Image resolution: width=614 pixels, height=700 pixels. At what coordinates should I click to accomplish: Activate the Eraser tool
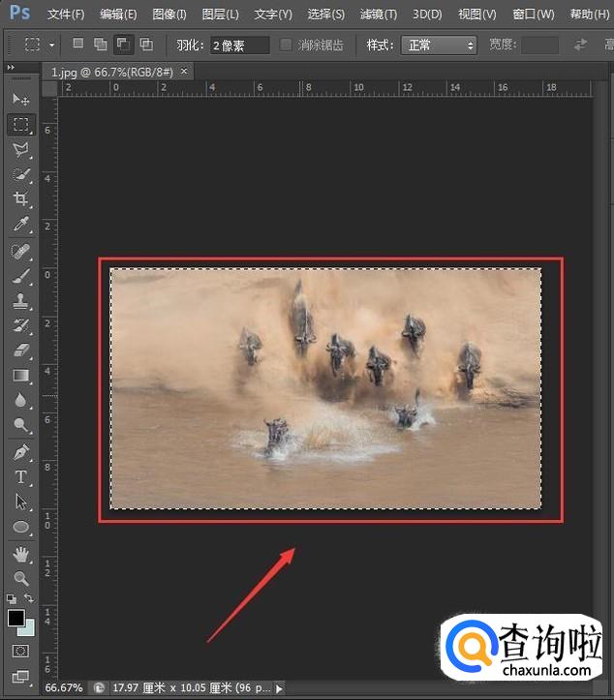tap(20, 350)
